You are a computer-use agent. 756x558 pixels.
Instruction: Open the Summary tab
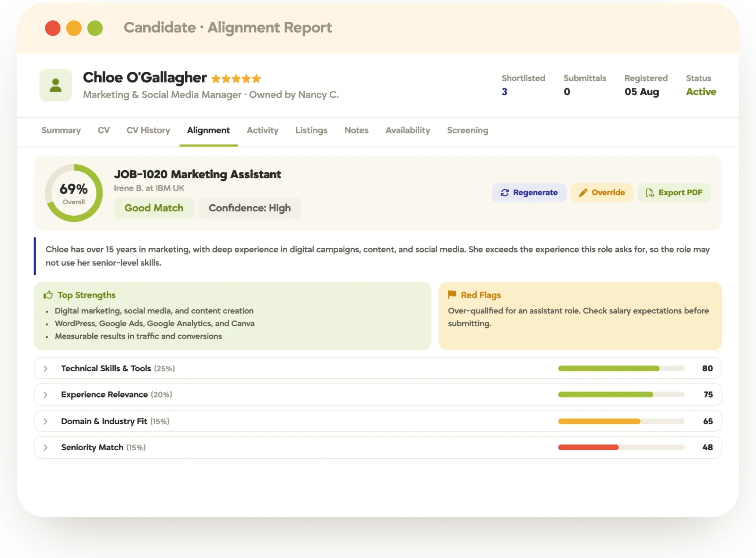(61, 130)
